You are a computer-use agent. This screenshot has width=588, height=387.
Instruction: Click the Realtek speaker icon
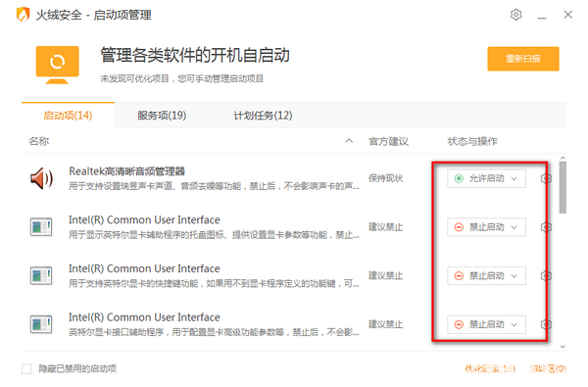click(41, 178)
